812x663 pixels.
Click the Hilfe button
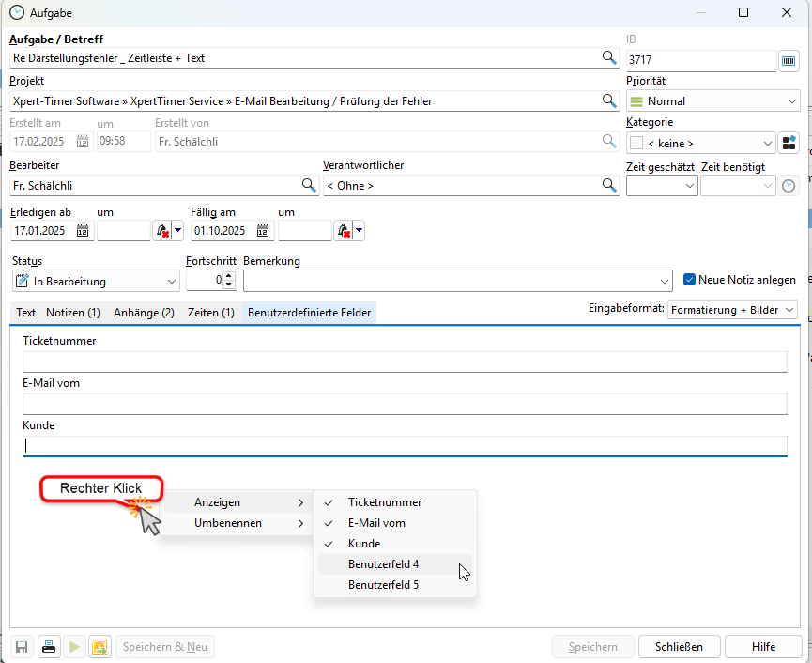tap(763, 647)
